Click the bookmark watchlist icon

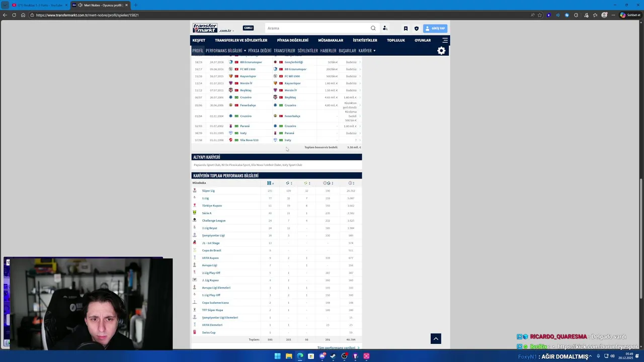point(406,29)
